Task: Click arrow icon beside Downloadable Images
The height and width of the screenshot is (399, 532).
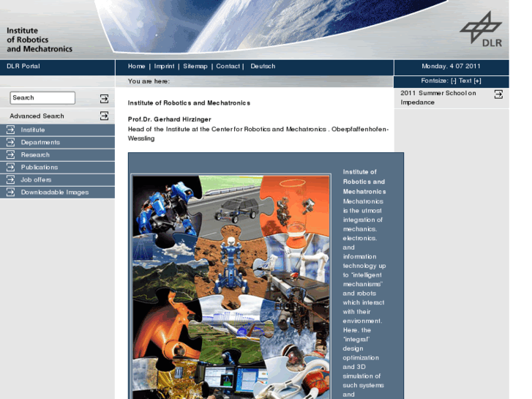Action: click(10, 192)
